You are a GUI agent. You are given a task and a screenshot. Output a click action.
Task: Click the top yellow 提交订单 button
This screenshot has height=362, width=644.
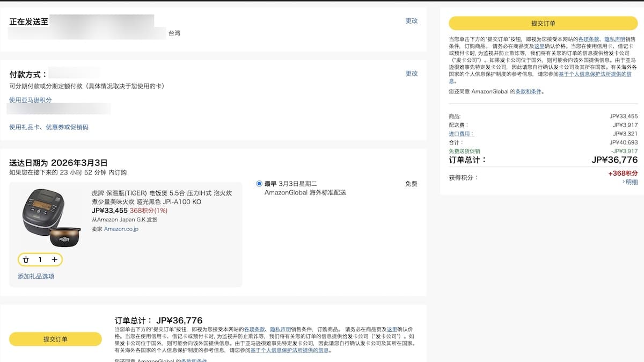[543, 23]
